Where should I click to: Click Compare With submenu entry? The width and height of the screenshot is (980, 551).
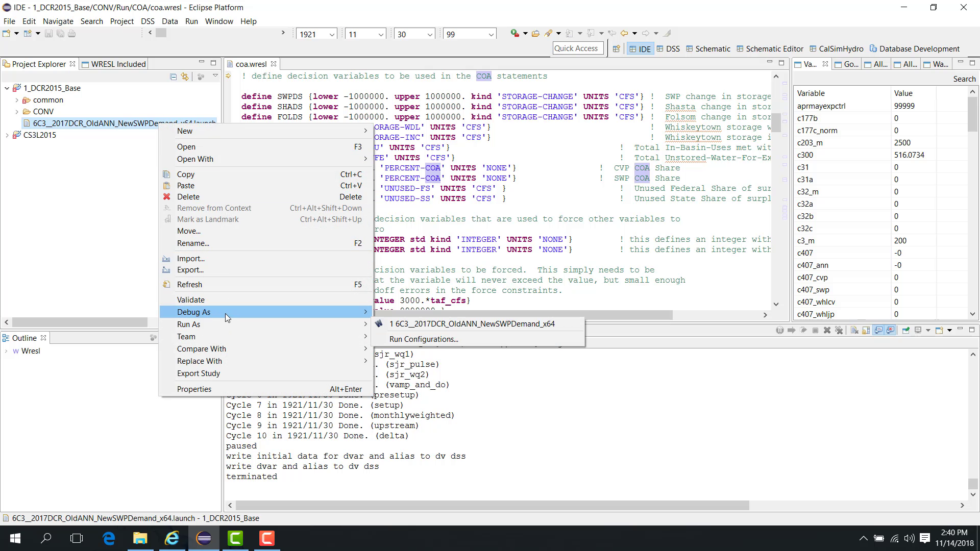[266, 349]
